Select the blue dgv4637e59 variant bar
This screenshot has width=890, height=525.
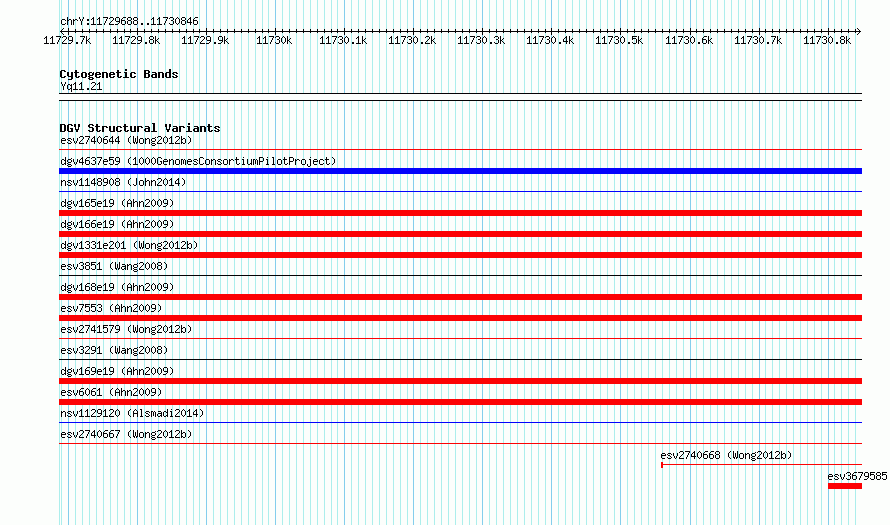[x=460, y=171]
